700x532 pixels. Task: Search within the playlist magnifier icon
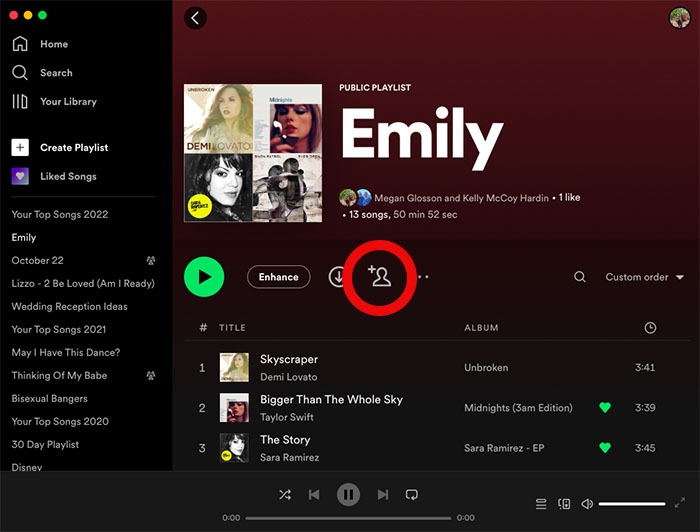click(x=579, y=277)
